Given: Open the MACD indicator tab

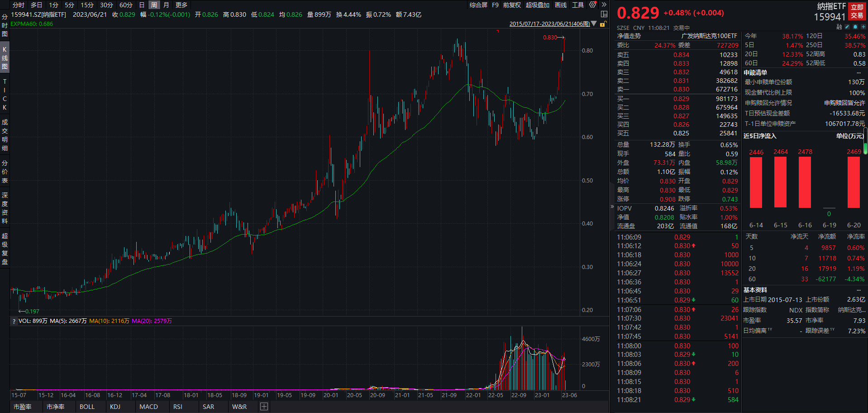Looking at the screenshot, I should [148, 406].
